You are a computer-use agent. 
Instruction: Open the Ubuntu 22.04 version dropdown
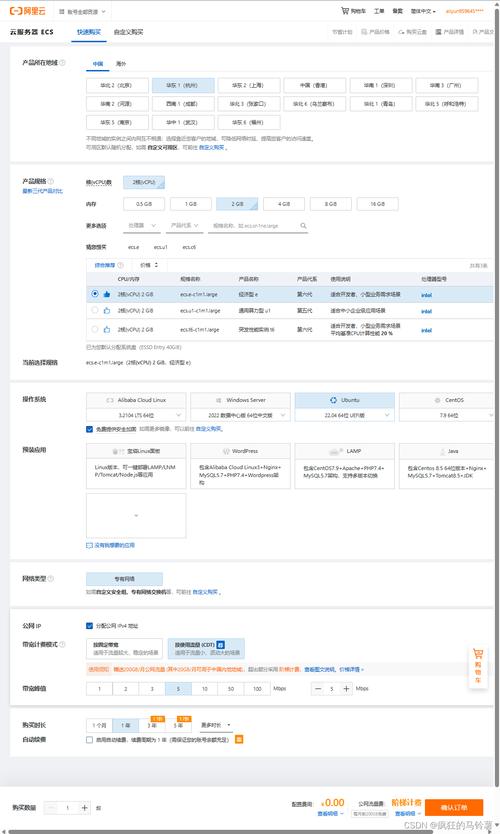click(345, 415)
